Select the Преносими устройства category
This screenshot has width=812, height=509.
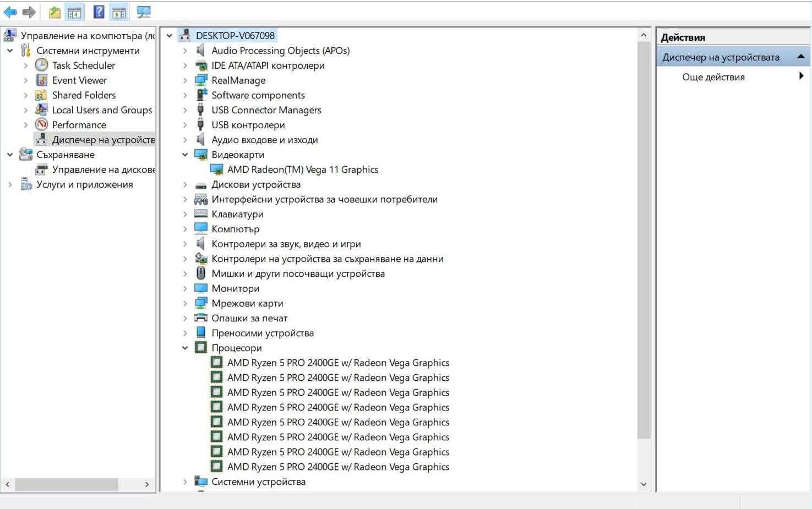[263, 333]
